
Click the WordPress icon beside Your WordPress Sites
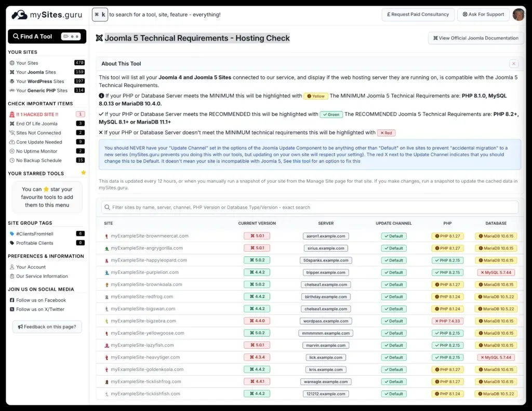12,81
